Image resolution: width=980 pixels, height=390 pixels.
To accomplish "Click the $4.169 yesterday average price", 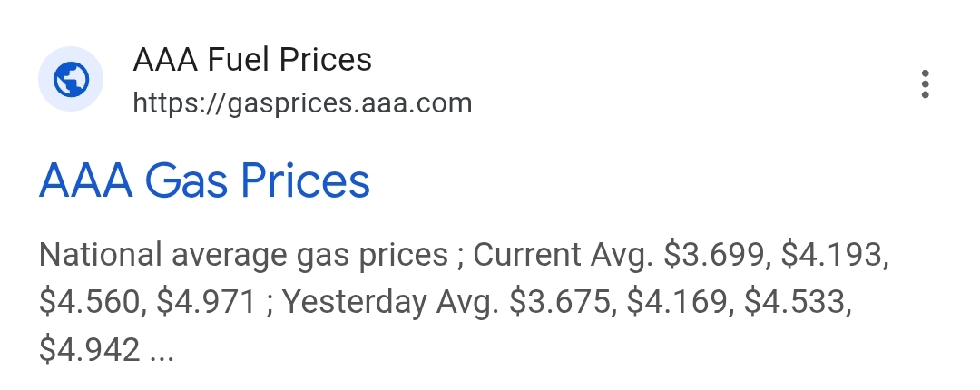I will pyautogui.click(x=676, y=302).
